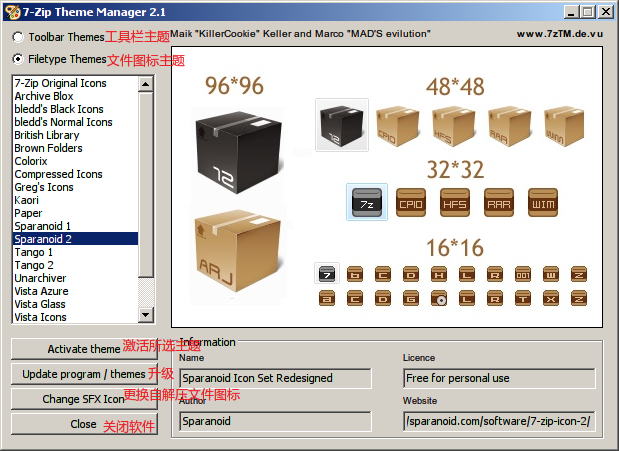The height and width of the screenshot is (451, 619).
Task: Click the Website field with sparanoid.com URL
Action: 499,421
